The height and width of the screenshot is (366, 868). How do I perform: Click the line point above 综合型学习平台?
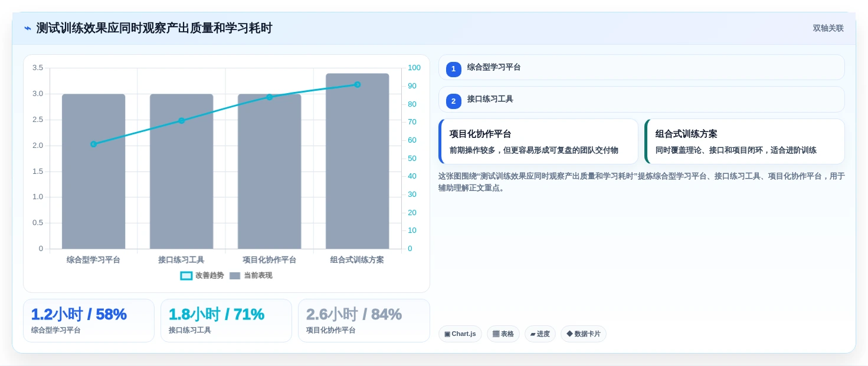tap(93, 144)
